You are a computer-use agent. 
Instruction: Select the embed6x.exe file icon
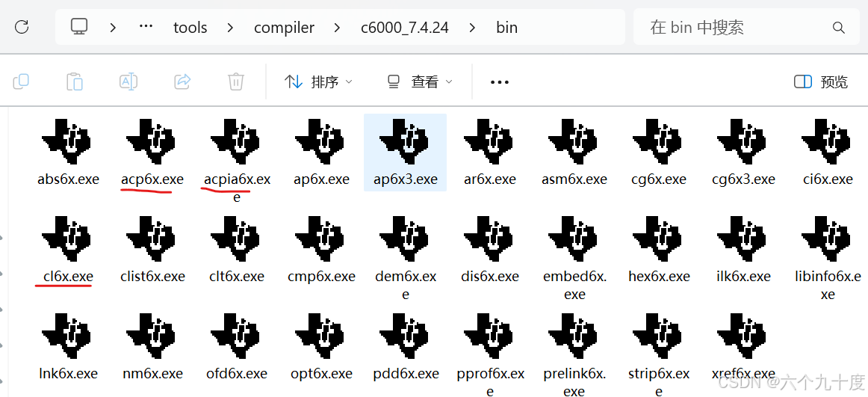click(573, 238)
